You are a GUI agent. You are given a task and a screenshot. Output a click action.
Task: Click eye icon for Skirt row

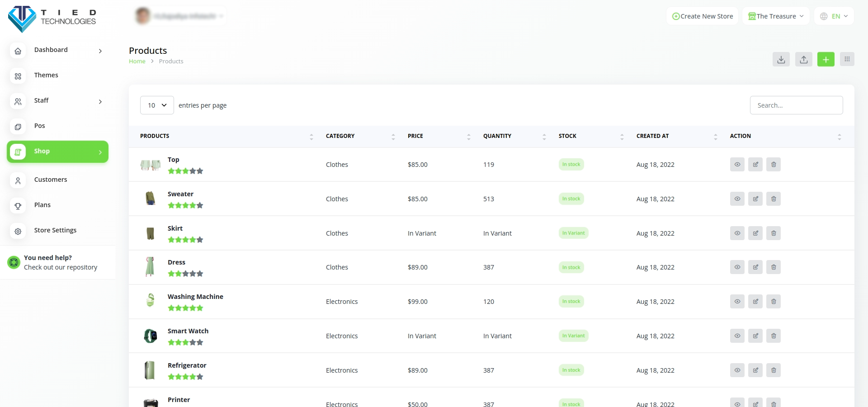coord(737,233)
